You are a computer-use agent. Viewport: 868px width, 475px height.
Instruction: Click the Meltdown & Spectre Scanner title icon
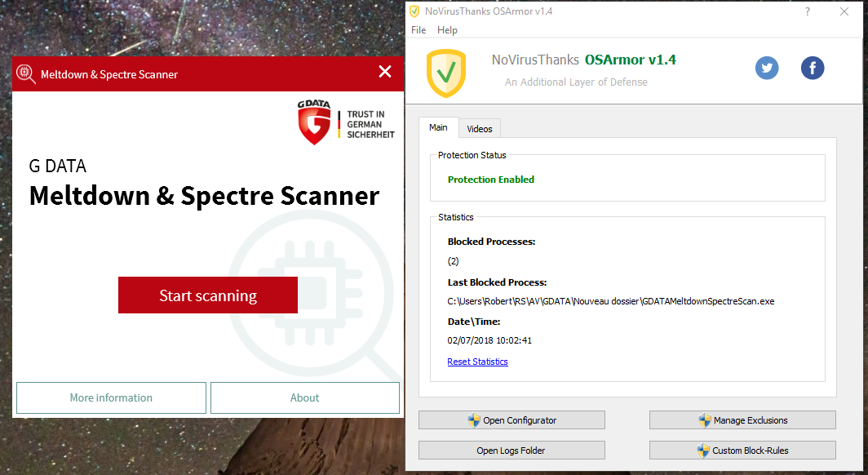[25, 73]
